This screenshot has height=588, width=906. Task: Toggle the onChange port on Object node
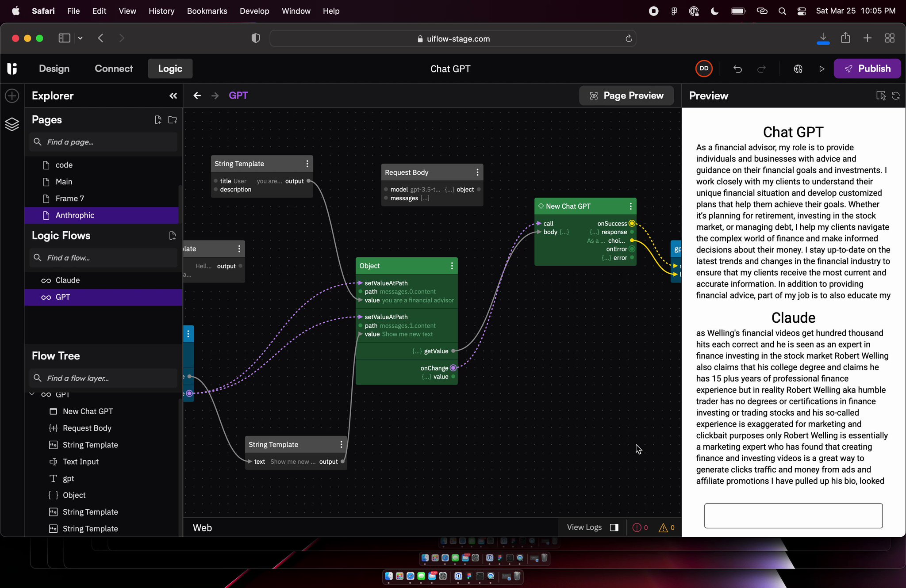click(x=453, y=368)
